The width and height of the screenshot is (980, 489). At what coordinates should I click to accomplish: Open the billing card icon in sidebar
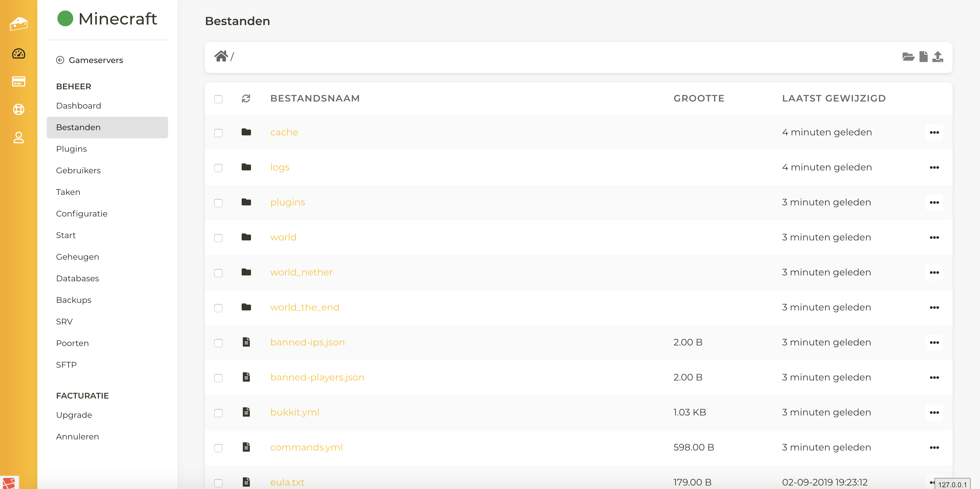tap(18, 81)
